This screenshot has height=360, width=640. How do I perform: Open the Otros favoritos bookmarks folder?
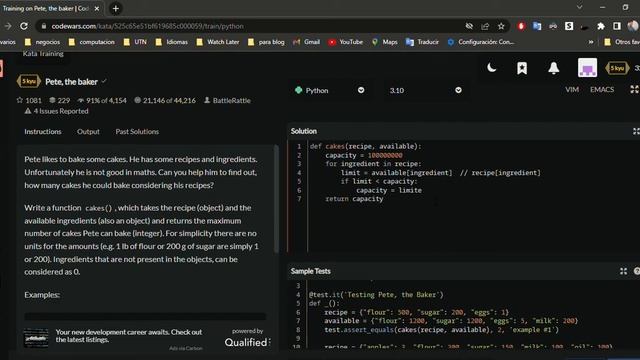[622, 42]
